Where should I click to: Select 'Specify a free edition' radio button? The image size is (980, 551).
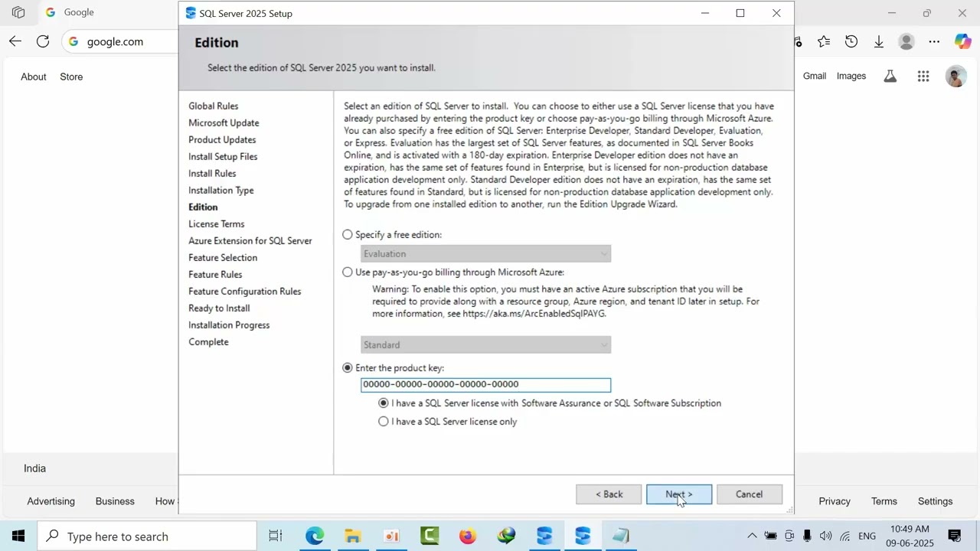pos(348,235)
